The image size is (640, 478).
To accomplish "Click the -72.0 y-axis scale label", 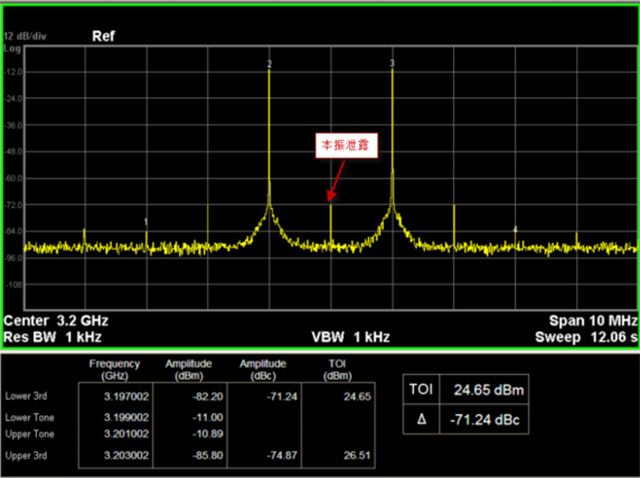I will [x=14, y=205].
